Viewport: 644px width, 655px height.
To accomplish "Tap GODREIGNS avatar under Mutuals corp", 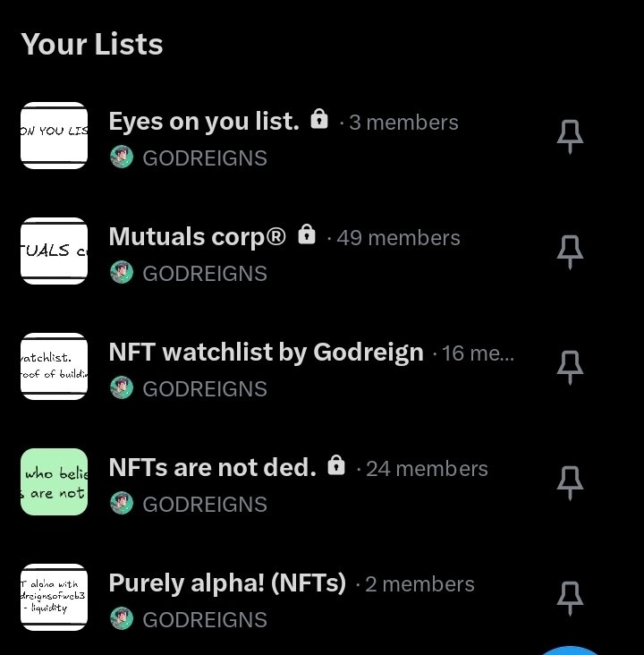I will click(x=122, y=274).
